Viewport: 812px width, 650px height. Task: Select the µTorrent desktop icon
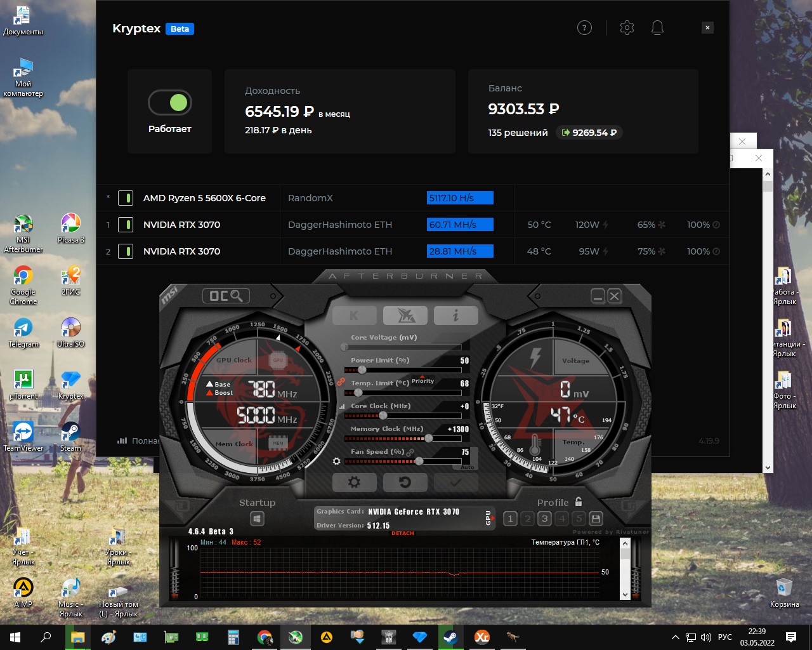click(23, 385)
